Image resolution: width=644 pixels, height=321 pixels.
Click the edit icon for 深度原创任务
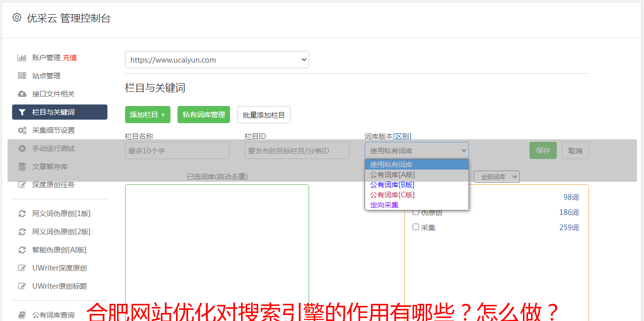click(22, 185)
